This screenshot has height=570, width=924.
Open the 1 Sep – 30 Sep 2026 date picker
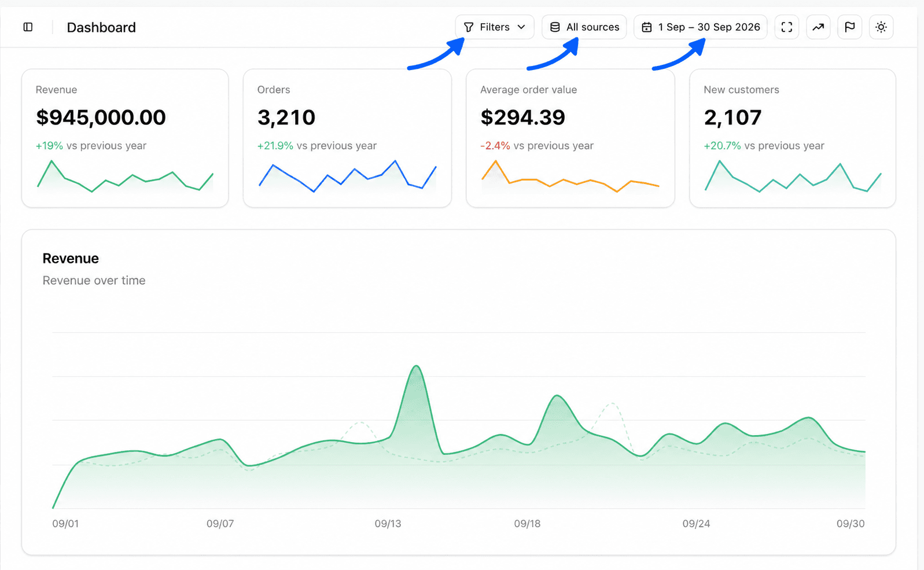[x=701, y=27]
